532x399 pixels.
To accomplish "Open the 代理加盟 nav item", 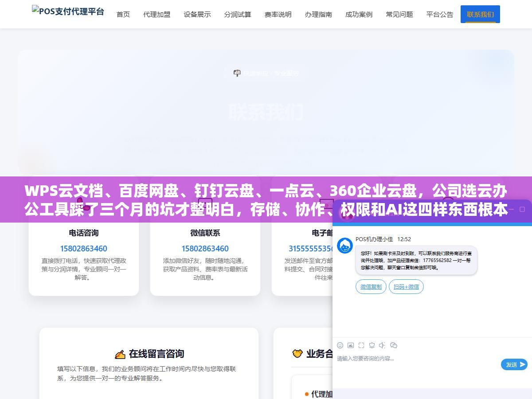I will tap(157, 14).
